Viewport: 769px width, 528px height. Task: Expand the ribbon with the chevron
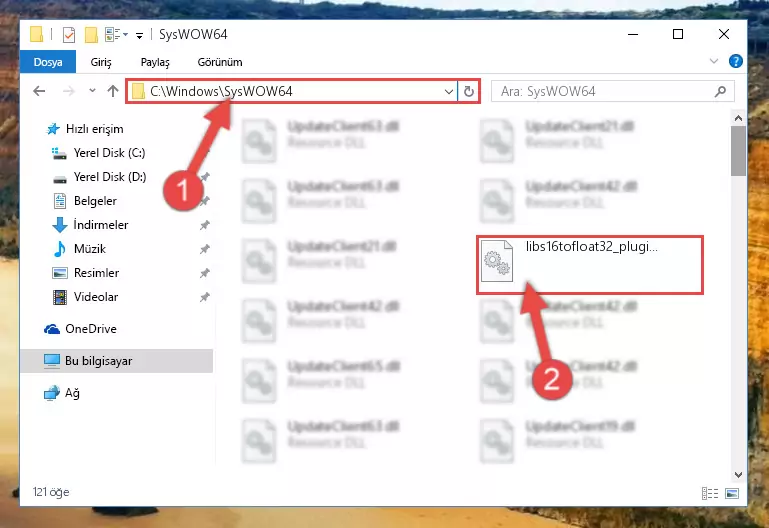pos(714,61)
